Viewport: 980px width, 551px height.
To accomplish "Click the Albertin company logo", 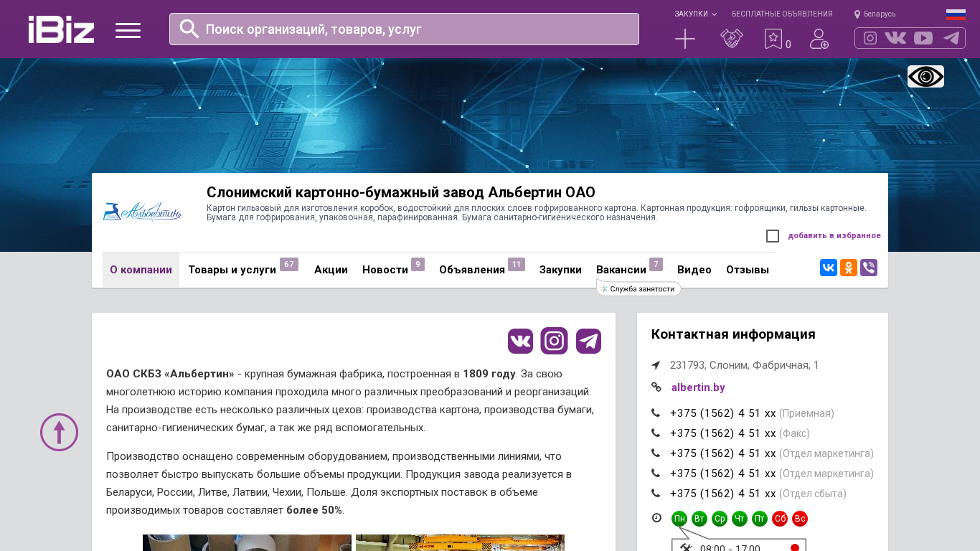I will [142, 212].
